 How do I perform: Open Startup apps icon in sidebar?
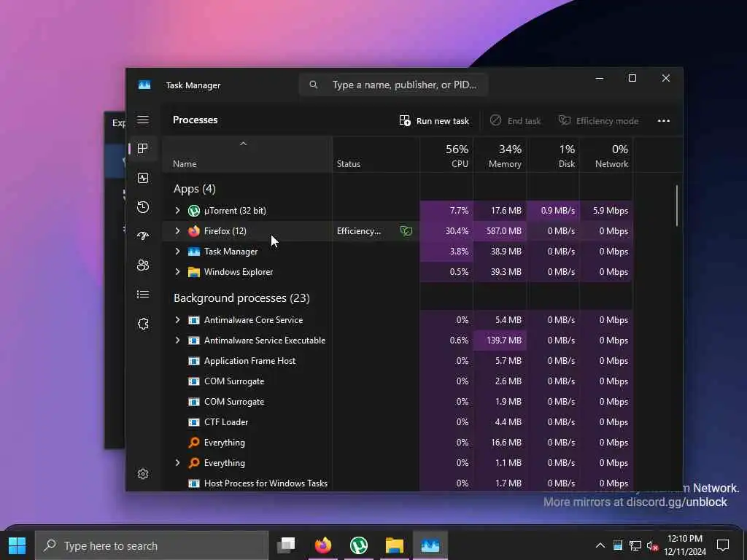(x=143, y=236)
